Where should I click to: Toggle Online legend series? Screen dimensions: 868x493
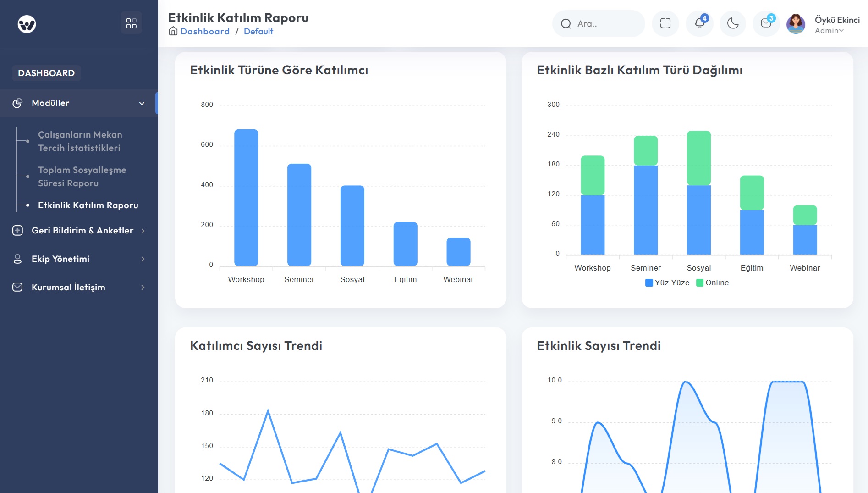712,283
